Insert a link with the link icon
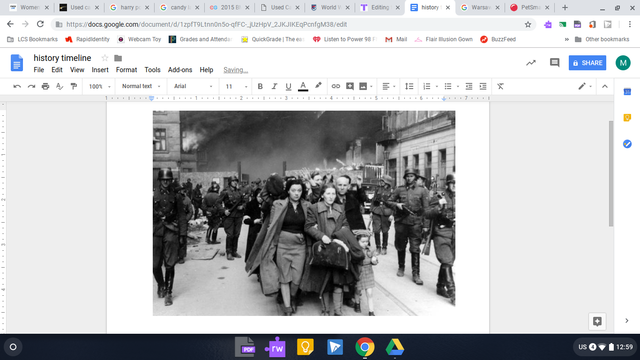Image resolution: width=640 pixels, height=360 pixels. tap(336, 86)
